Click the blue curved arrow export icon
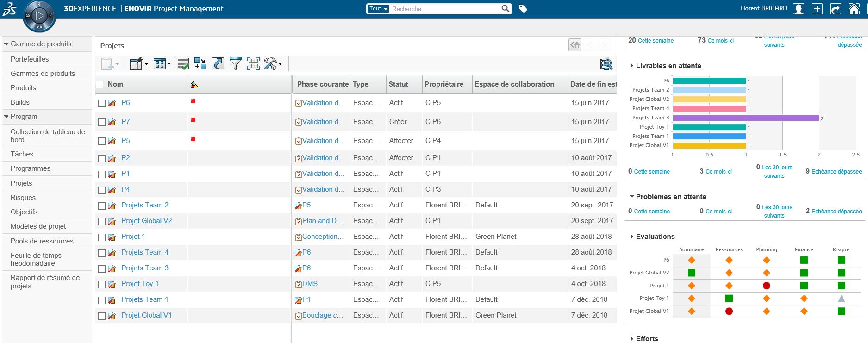Image resolution: width=868 pixels, height=343 pixels. point(218,63)
